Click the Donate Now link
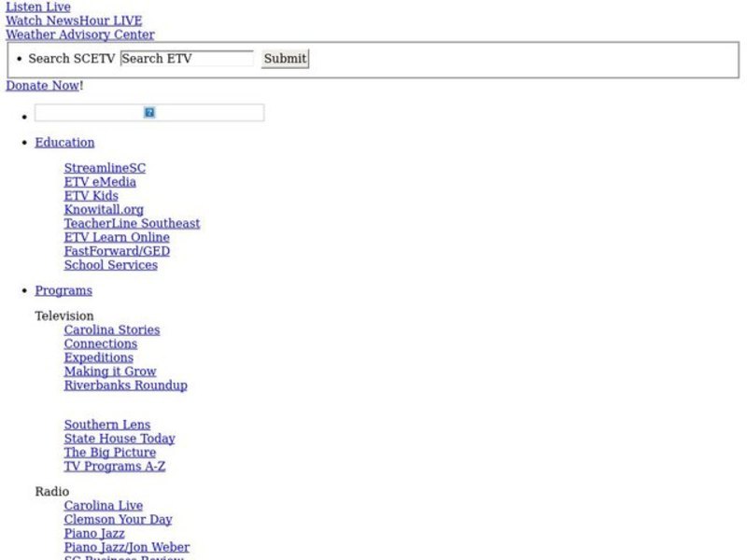Viewport: 747px width, 560px height. click(x=42, y=85)
